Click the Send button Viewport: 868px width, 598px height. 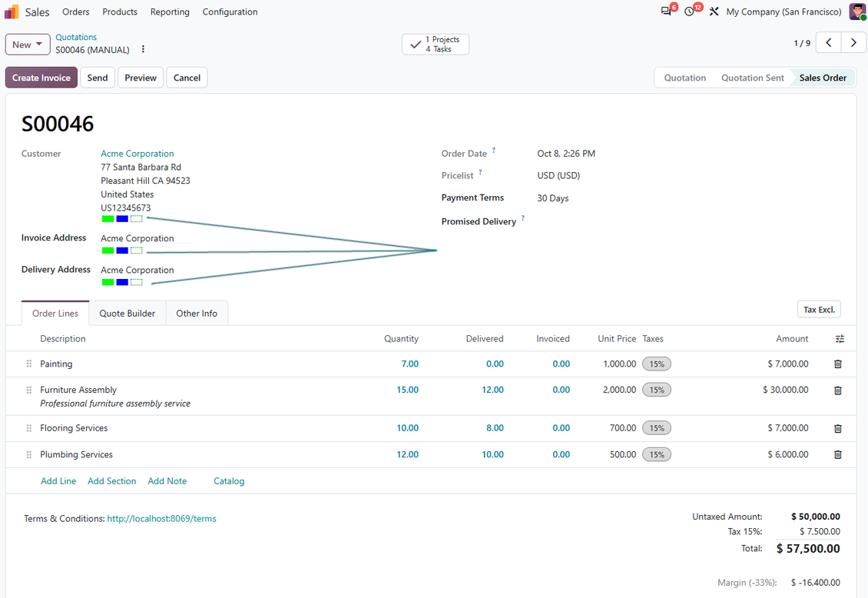click(x=98, y=78)
